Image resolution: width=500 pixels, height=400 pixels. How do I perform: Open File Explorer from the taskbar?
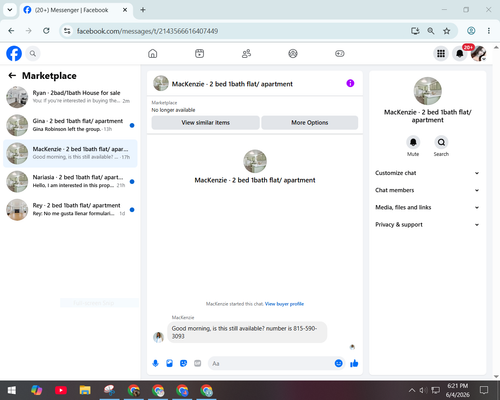coord(85,390)
